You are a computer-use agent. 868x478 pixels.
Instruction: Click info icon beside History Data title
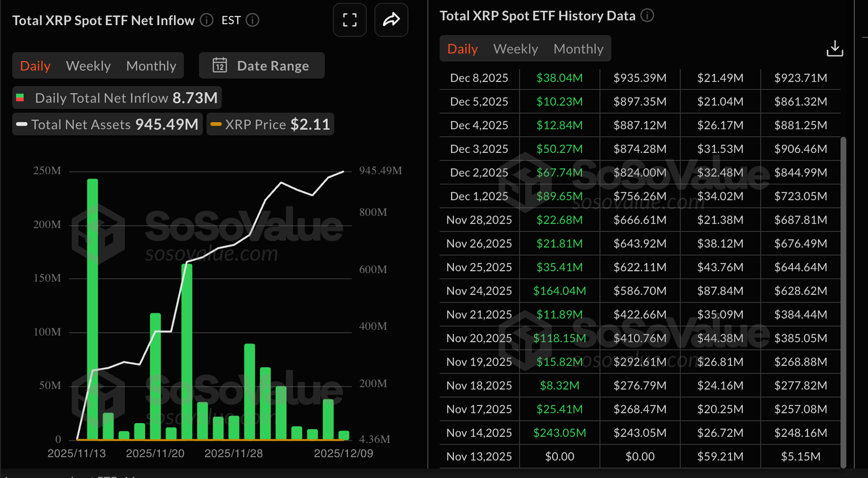[x=648, y=16]
